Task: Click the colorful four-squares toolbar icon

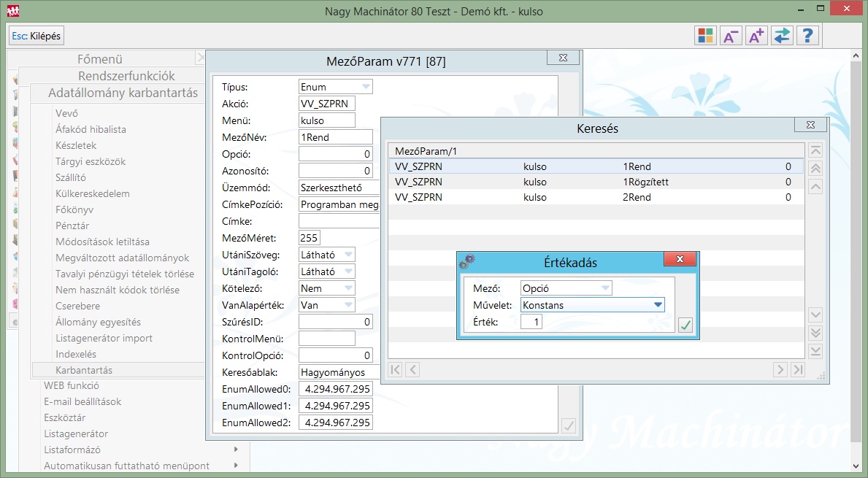Action: pos(705,36)
